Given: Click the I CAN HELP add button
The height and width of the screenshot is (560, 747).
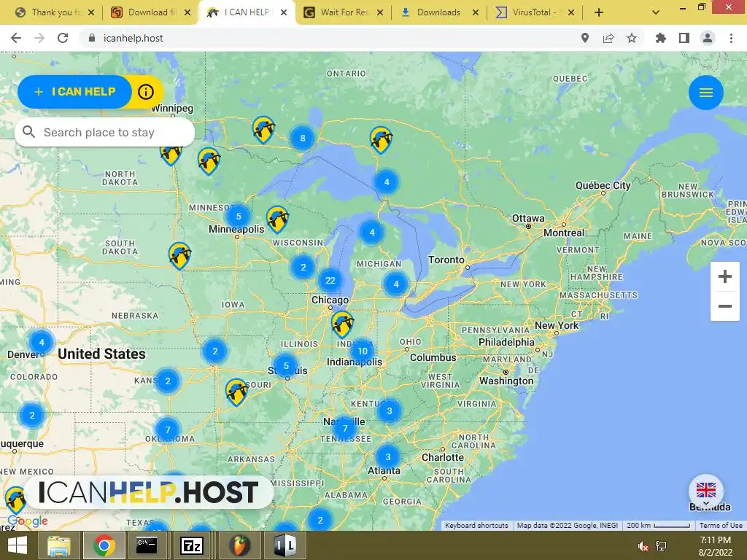Looking at the screenshot, I should coord(75,91).
